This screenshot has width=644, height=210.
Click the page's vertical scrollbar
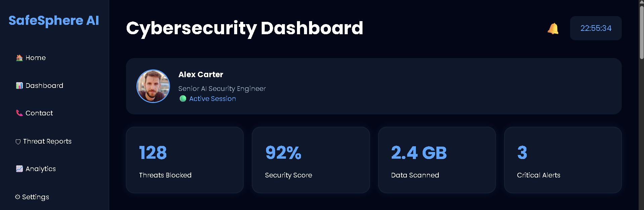pyautogui.click(x=641, y=105)
